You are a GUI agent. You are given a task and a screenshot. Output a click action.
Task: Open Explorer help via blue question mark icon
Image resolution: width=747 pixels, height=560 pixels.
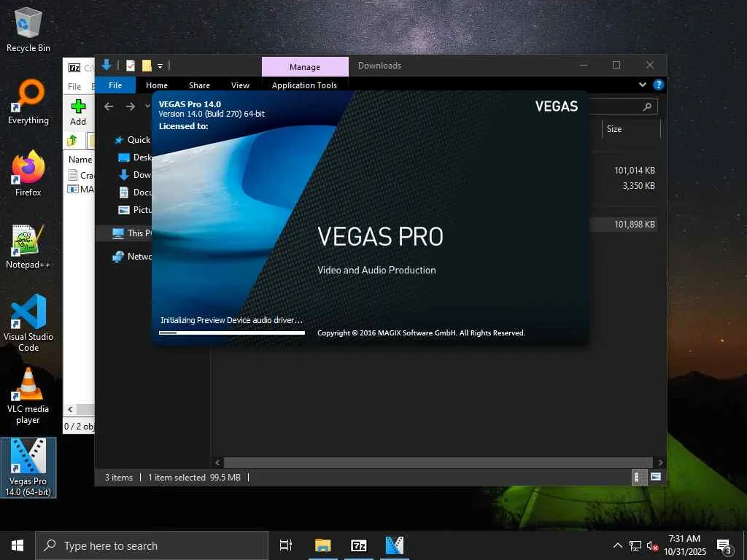coord(659,85)
